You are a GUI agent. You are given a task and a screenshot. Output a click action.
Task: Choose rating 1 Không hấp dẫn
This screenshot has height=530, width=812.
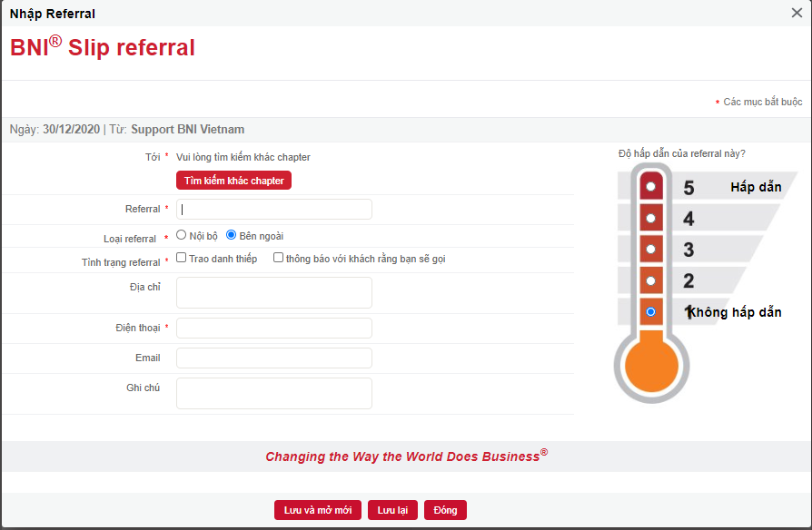click(651, 312)
